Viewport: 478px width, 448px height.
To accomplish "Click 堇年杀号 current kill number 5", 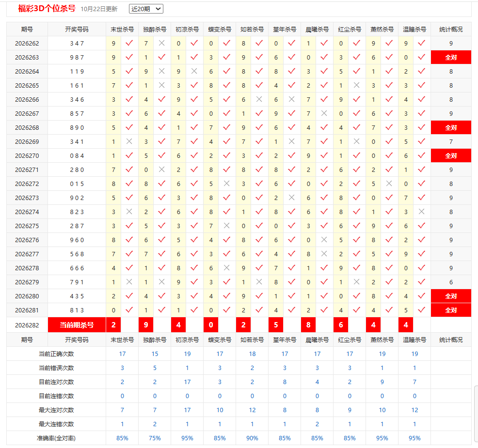I will pyautogui.click(x=276, y=325).
